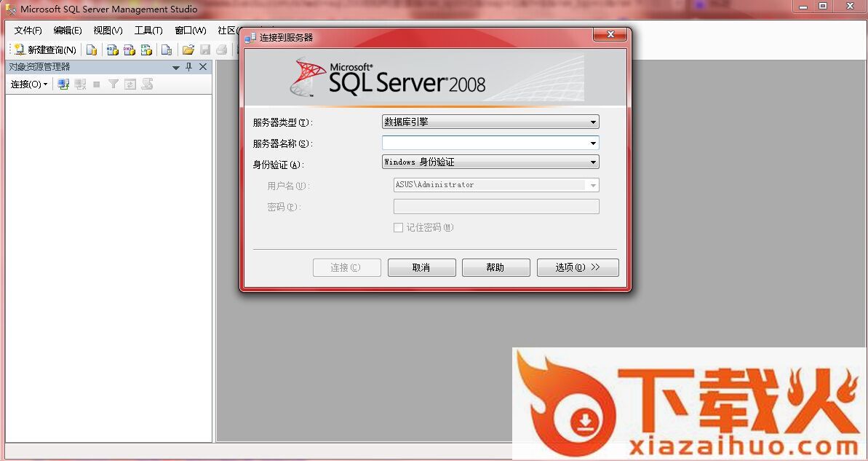Click Connect Object Explorer computer icon
The width and height of the screenshot is (868, 461).
coord(63,84)
